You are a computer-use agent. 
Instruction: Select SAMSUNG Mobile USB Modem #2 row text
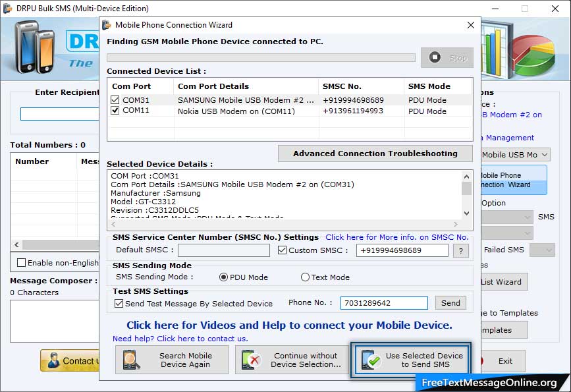tap(246, 100)
